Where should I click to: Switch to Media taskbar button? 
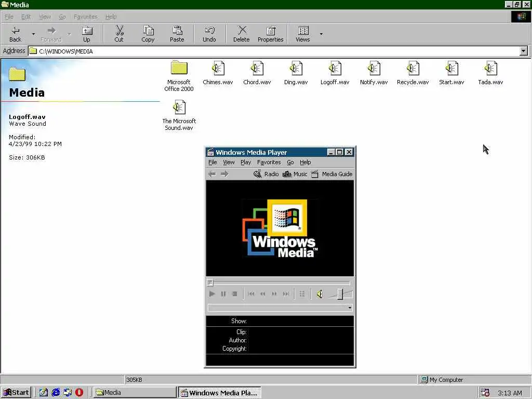coord(135,393)
